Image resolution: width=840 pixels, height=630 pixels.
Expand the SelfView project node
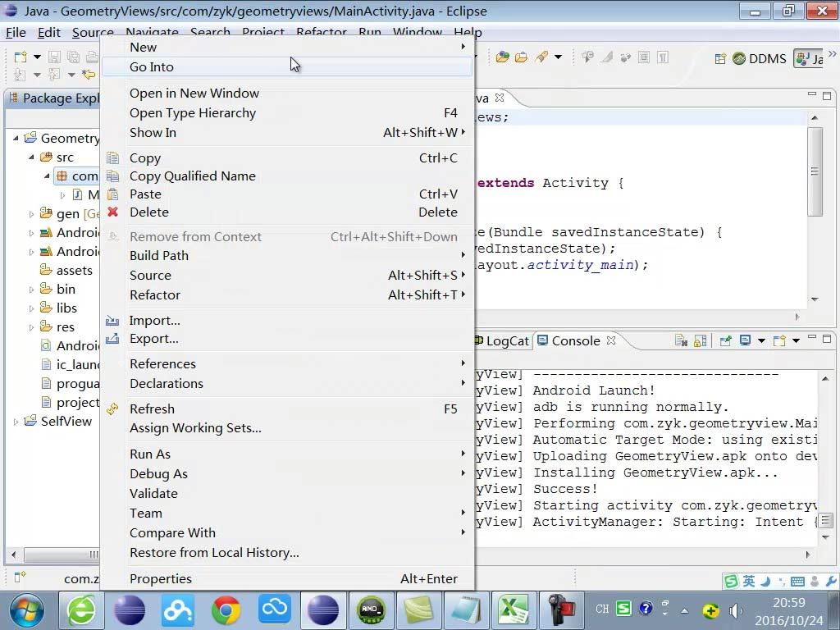pos(16,422)
